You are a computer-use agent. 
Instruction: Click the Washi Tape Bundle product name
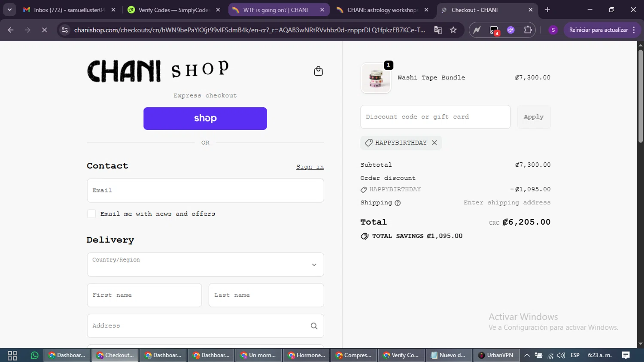[x=431, y=78]
